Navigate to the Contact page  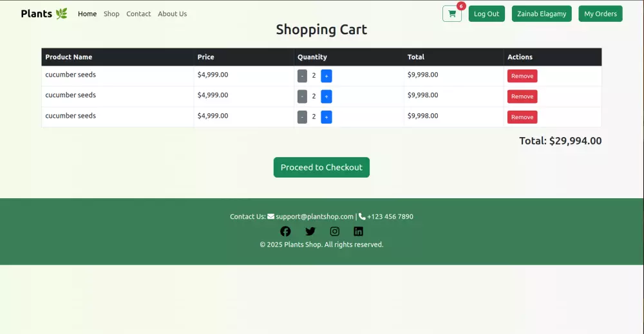coord(138,14)
